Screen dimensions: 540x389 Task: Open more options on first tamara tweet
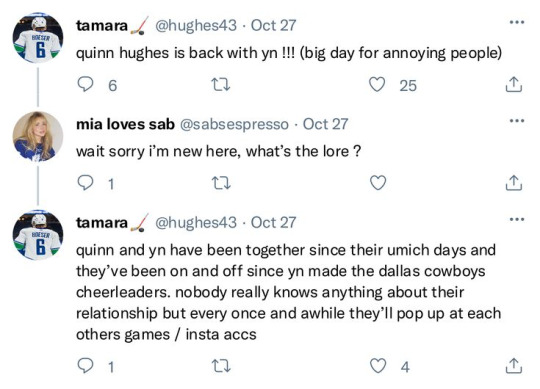[517, 22]
